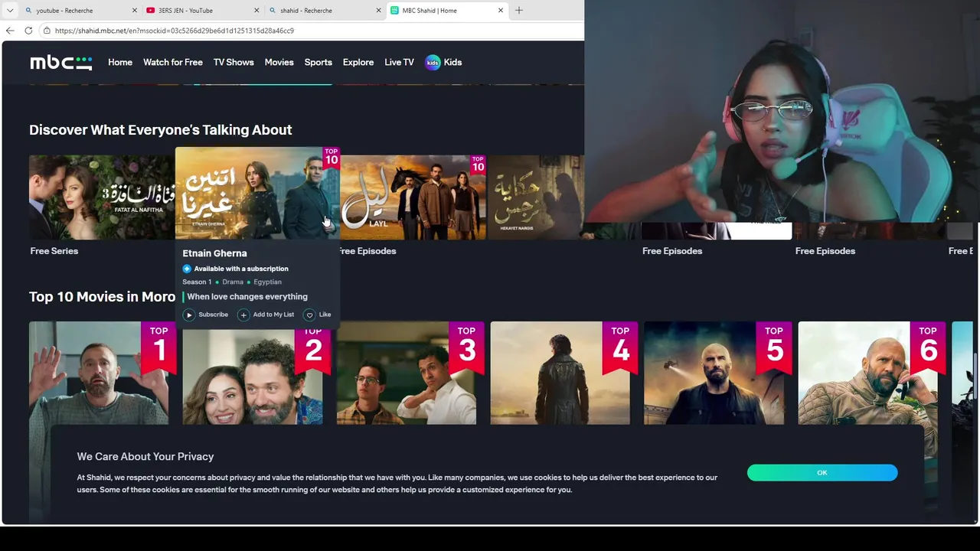The height and width of the screenshot is (551, 980).
Task: Click Available with a subscription text
Action: click(241, 269)
